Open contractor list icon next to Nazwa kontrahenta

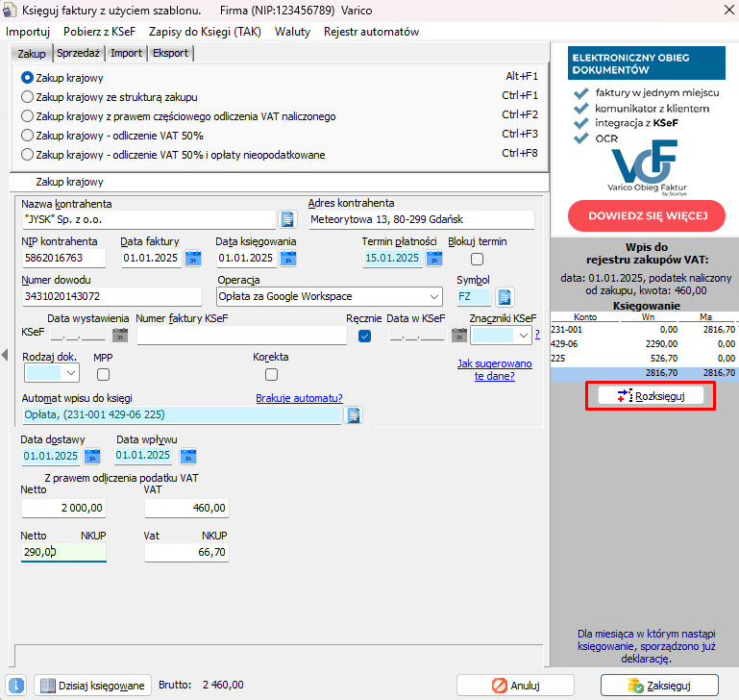(x=286, y=219)
